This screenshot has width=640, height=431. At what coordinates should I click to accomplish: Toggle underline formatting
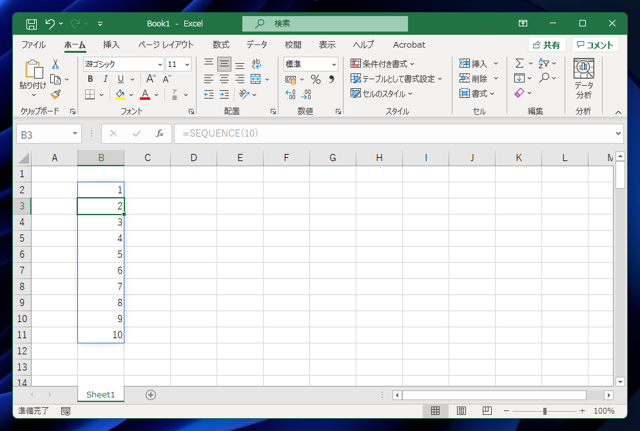pos(120,79)
